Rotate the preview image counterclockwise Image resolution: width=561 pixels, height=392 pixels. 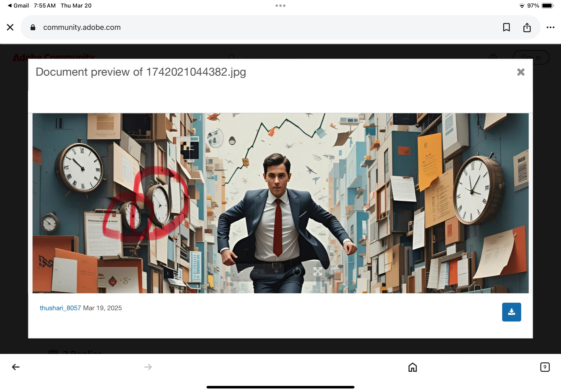(x=297, y=271)
